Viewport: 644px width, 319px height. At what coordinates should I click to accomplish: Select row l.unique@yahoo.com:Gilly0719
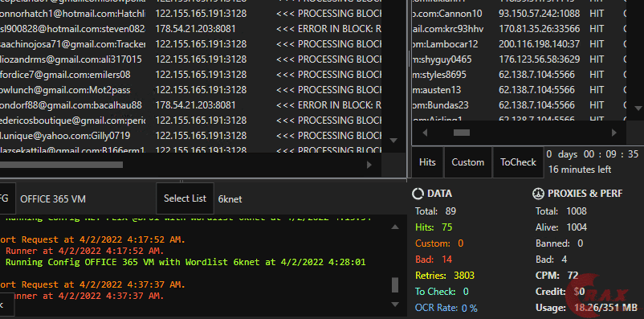pyautogui.click(x=191, y=135)
